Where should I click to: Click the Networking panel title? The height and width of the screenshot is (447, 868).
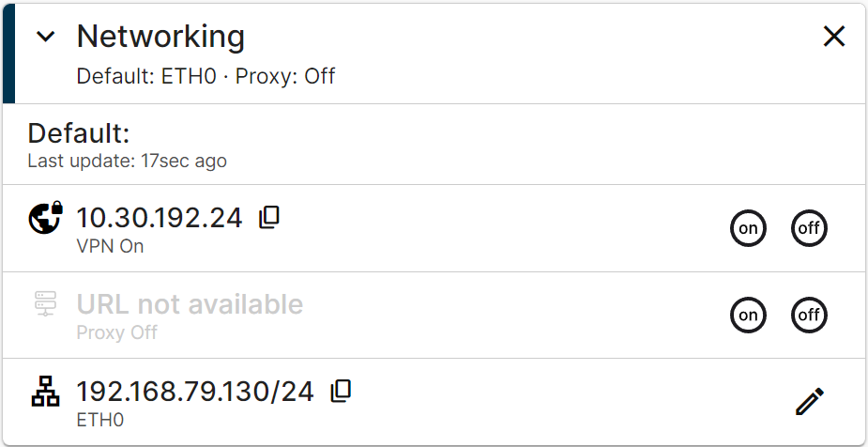(x=160, y=37)
